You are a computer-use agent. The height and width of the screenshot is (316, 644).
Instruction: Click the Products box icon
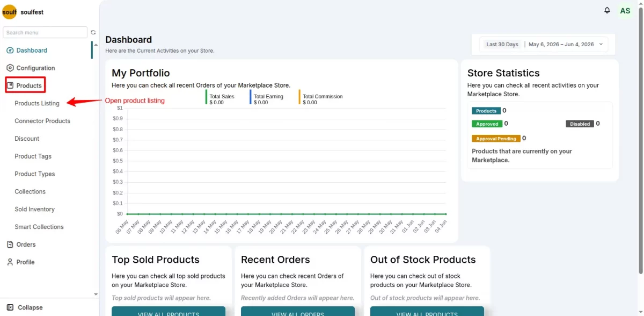(10, 85)
